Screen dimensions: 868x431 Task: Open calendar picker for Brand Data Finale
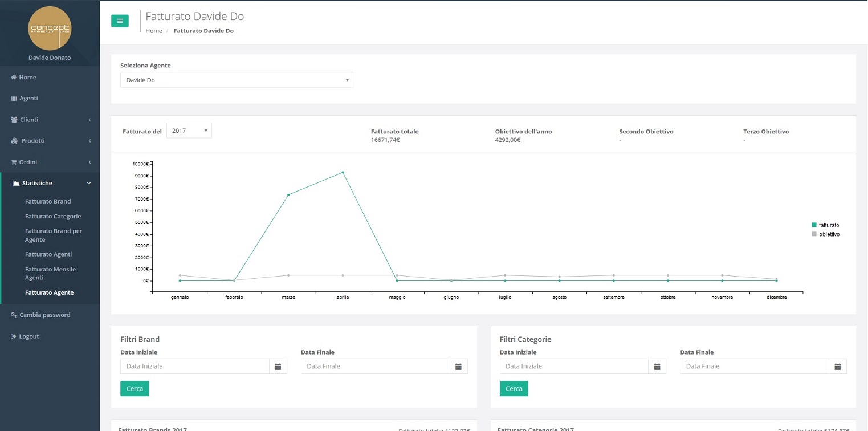458,367
